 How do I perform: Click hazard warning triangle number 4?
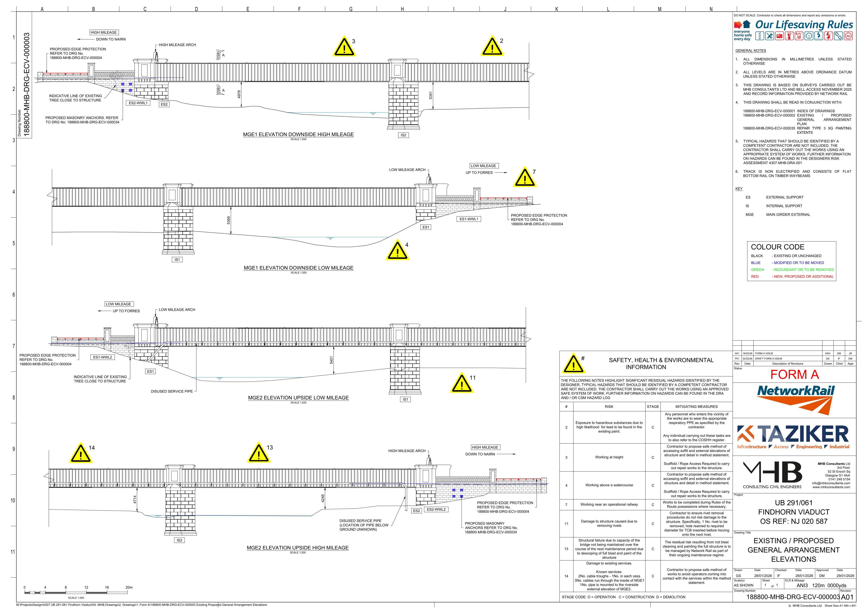tap(397, 250)
